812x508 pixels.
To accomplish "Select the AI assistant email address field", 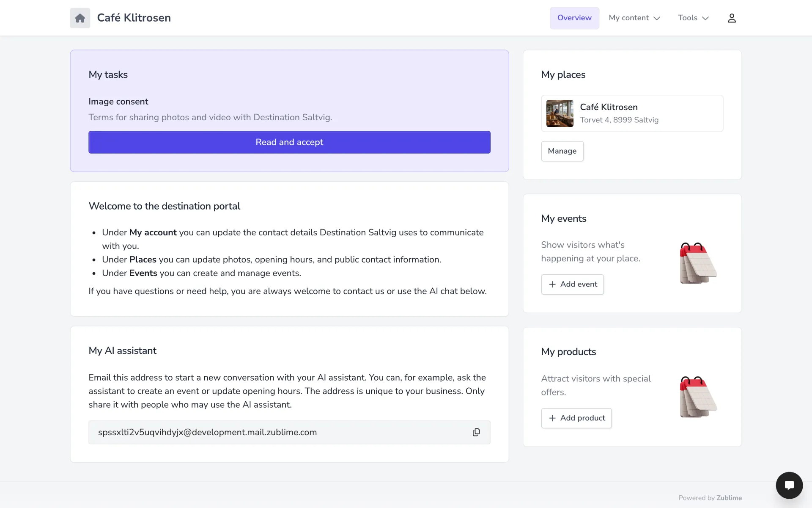I will click(x=289, y=432).
